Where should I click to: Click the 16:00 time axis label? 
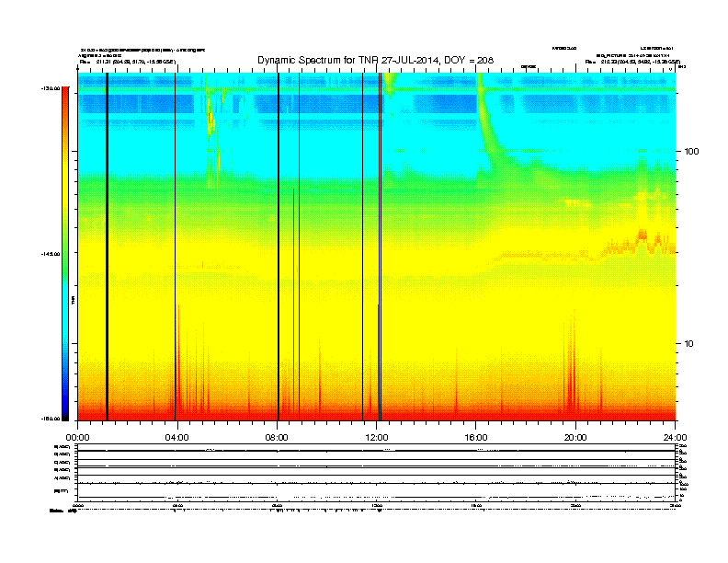(x=476, y=438)
